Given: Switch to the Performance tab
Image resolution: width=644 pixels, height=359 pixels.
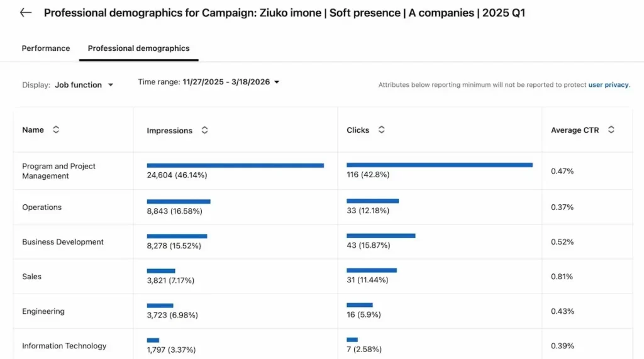Looking at the screenshot, I should 46,48.
